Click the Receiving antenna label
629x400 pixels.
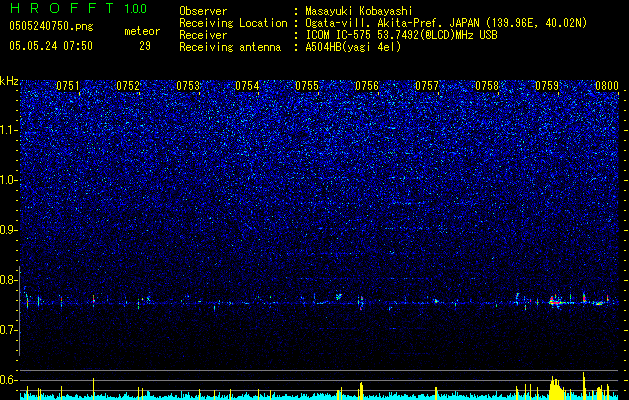[230, 47]
